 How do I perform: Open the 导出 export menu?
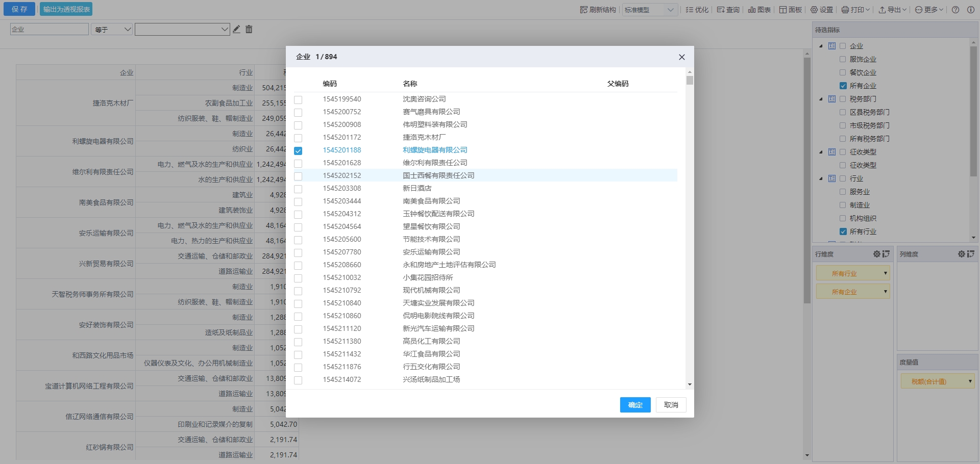pos(892,10)
